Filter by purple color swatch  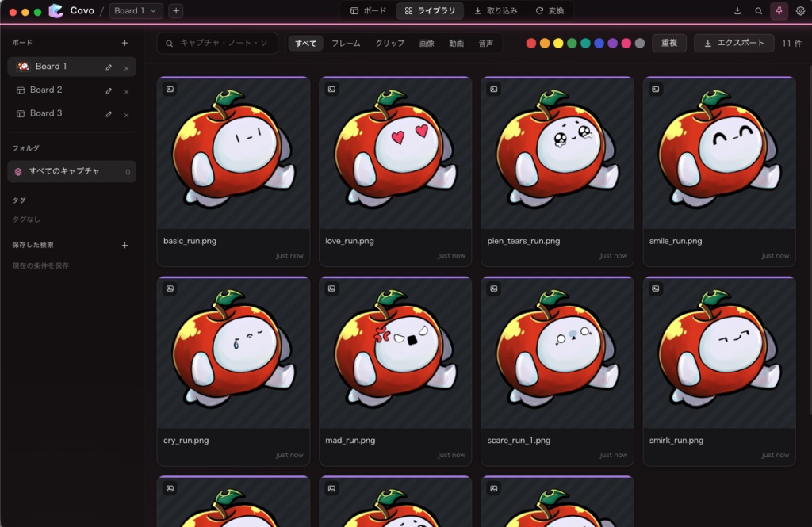tap(613, 44)
